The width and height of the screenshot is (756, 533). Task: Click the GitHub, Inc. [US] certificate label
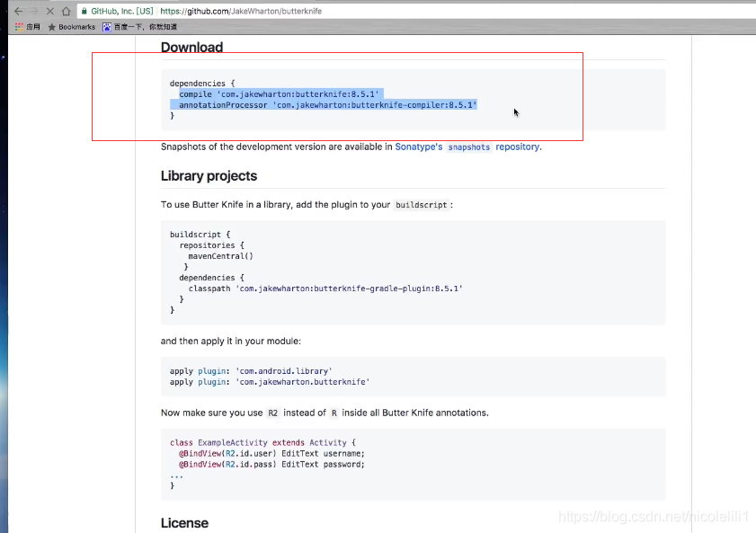point(122,11)
